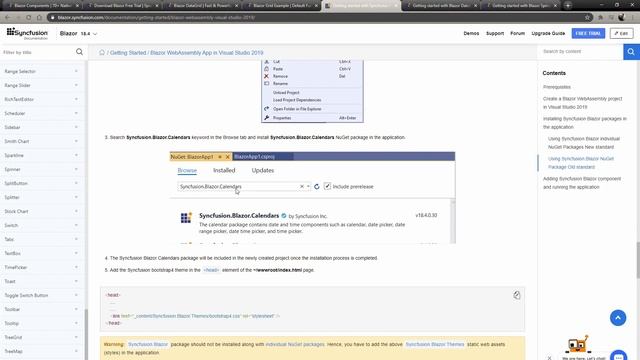
Task: Click the home breadcrumb icon
Action: (102, 53)
